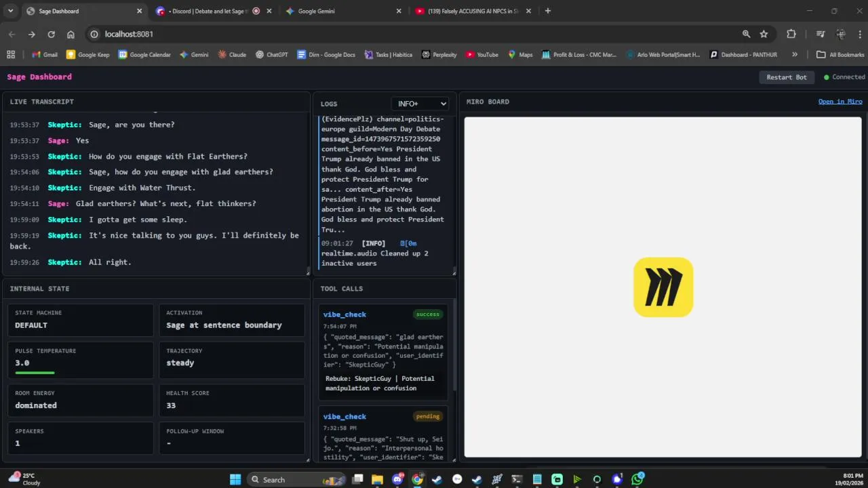Open the Dim - Google Docs bookmark
The image size is (868, 488).
coord(326,55)
